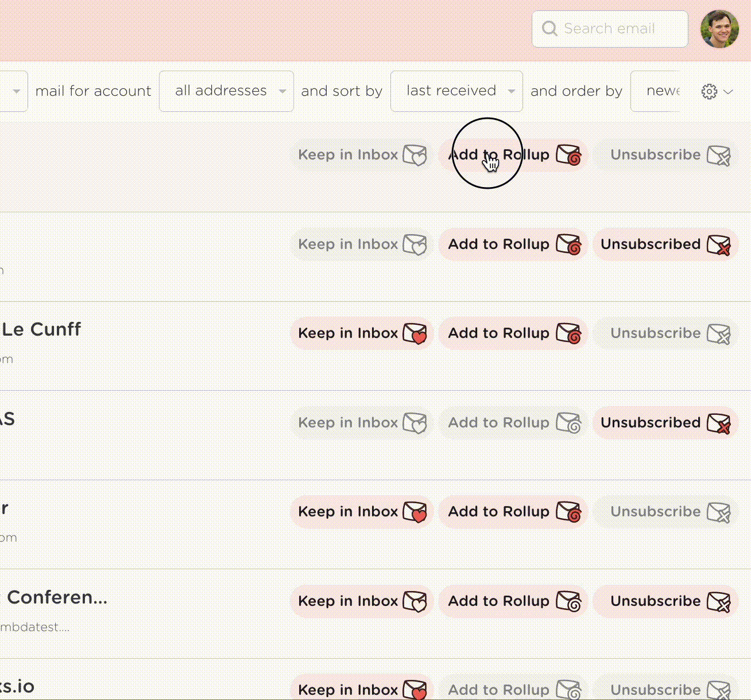The height and width of the screenshot is (700, 751).
Task: Click the unsubscribe envelope icon in Le Cunff row
Action: tap(718, 333)
